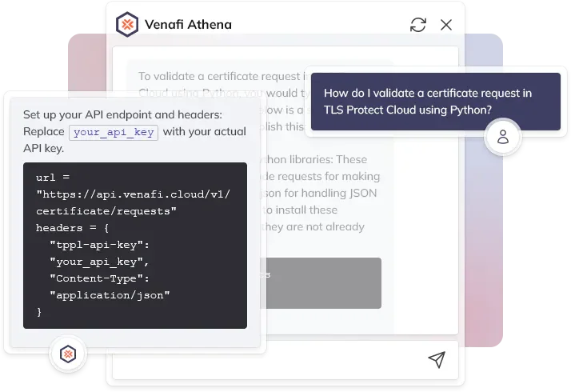
Task: Click the "tppl-api-key" line in code
Action: [x=99, y=245]
